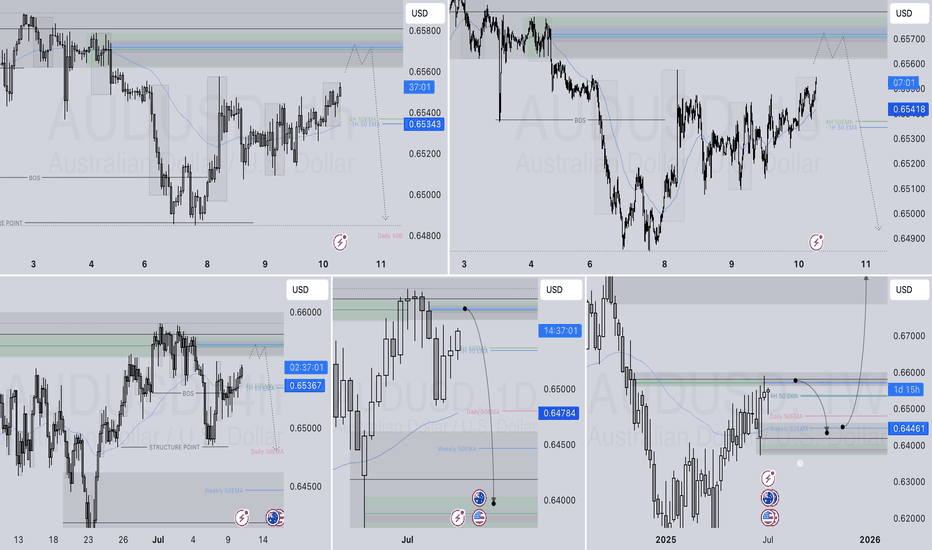The image size is (932, 550).
Task: Click Australian flag icon on daily 14:37:01 chart
Action: click(479, 498)
